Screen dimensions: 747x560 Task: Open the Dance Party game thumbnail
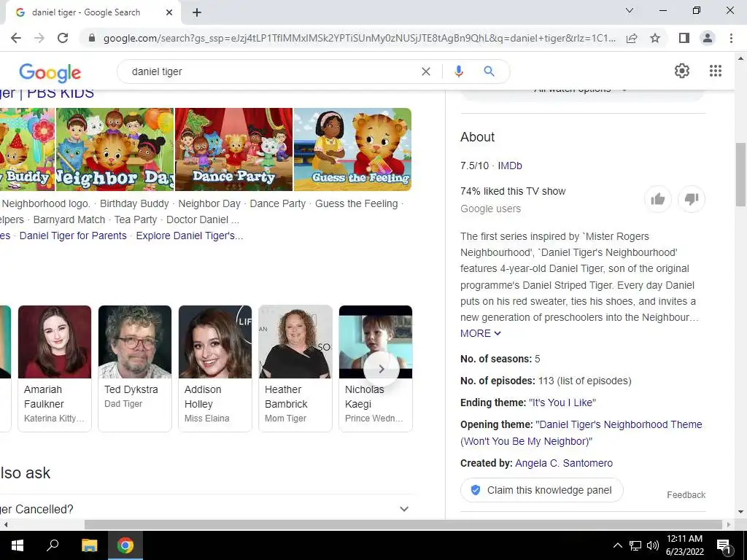[233, 149]
